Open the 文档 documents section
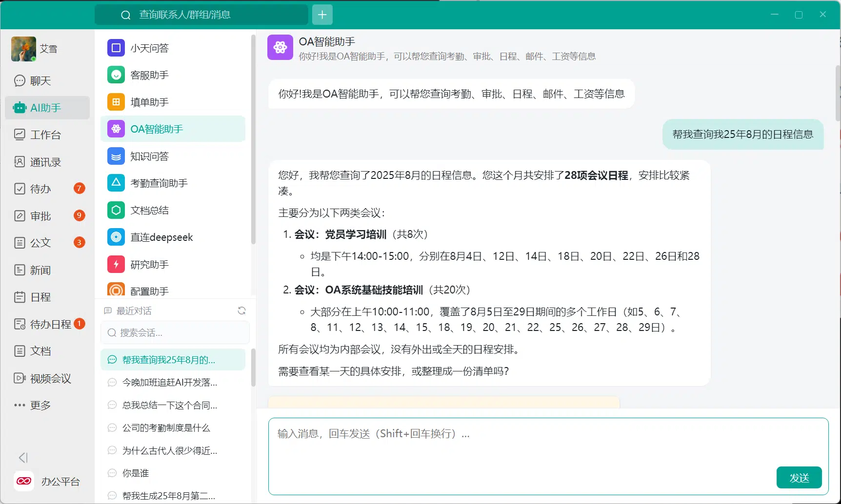 click(47, 351)
